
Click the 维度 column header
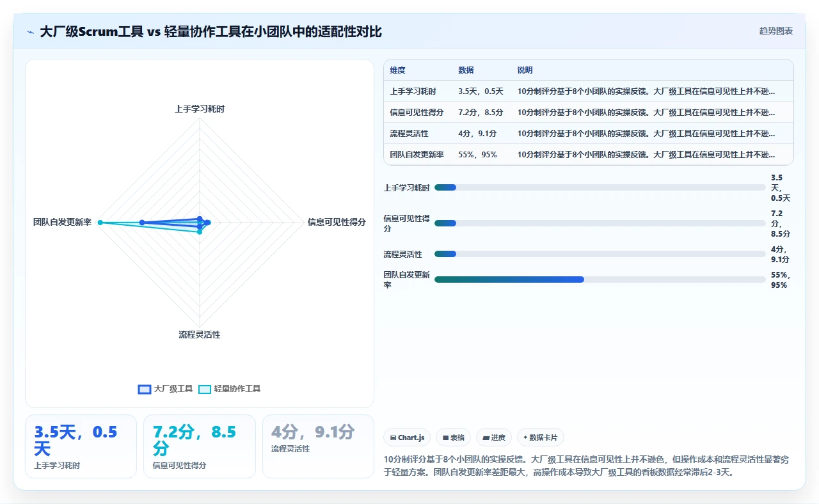(x=397, y=70)
